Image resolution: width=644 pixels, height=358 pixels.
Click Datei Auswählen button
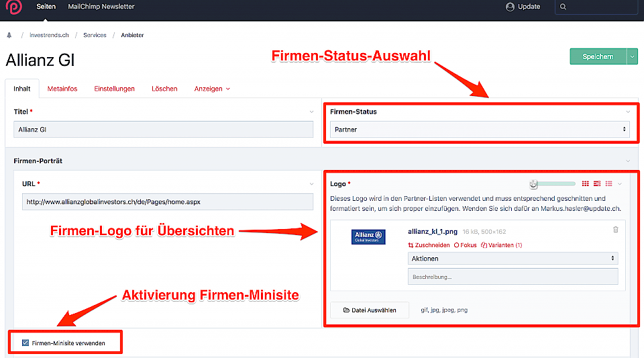(369, 310)
